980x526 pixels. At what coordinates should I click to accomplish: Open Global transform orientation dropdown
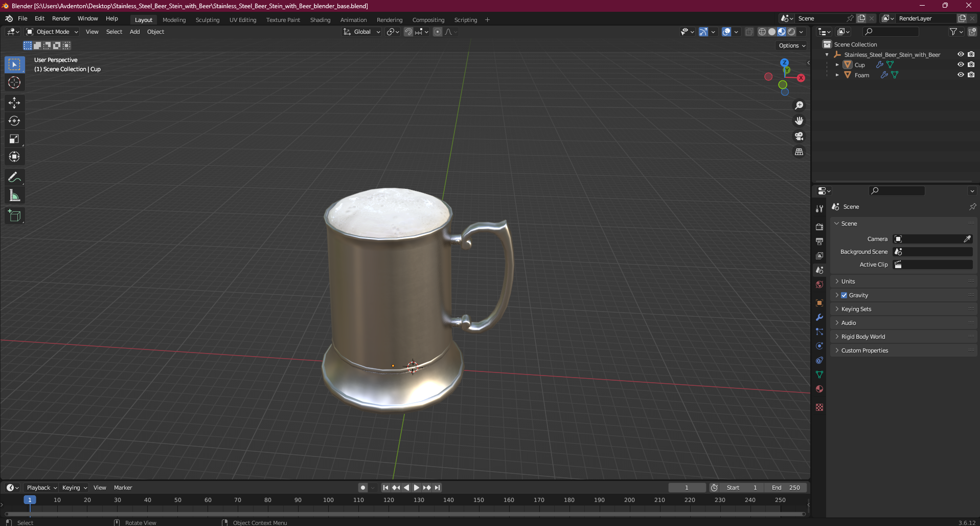click(x=362, y=32)
